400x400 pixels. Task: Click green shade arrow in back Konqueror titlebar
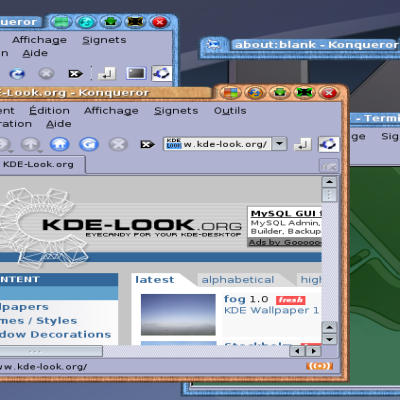pyautogui.click(x=110, y=22)
